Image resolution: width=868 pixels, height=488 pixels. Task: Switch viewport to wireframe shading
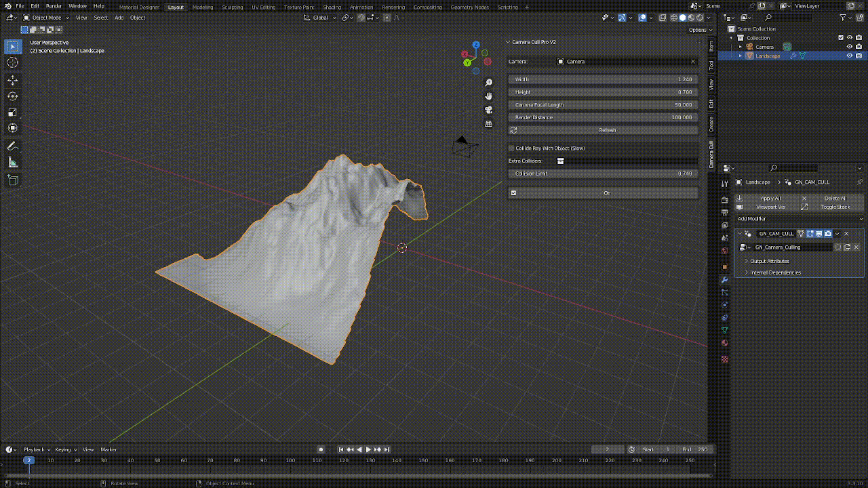click(674, 18)
